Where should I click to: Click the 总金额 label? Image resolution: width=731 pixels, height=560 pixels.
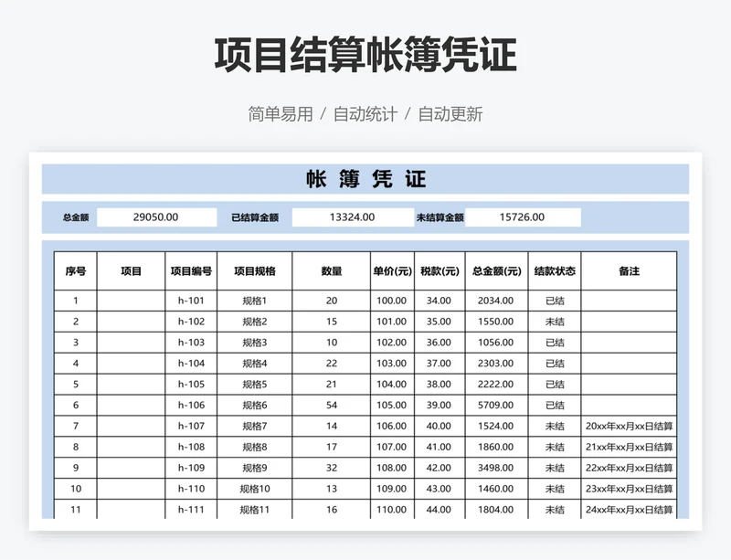(x=76, y=217)
